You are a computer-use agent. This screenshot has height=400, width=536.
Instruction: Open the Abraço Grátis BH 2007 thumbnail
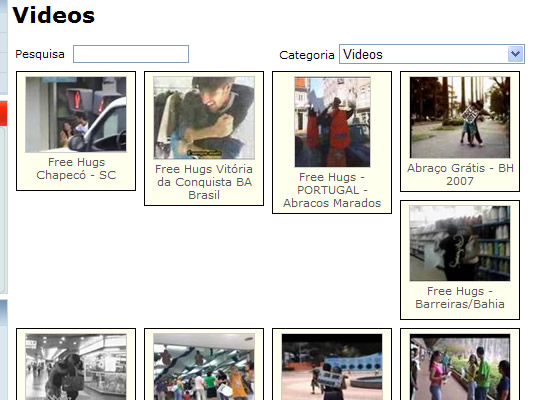[x=460, y=117]
